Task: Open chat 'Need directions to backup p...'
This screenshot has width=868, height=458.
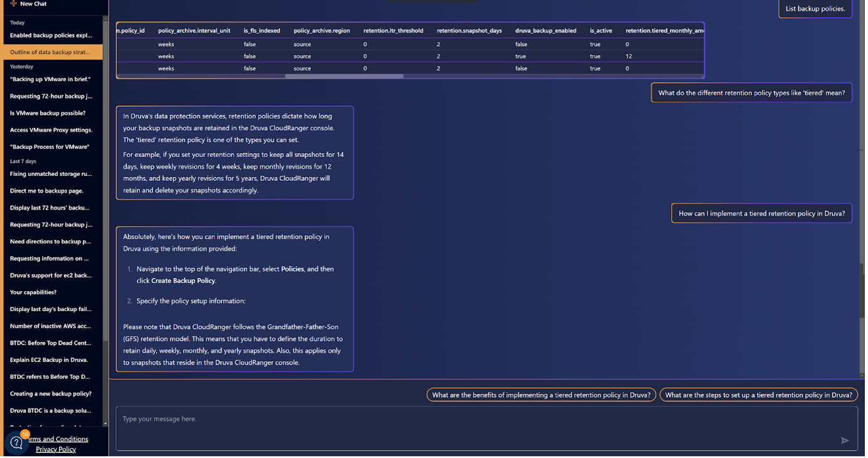Action: (51, 242)
